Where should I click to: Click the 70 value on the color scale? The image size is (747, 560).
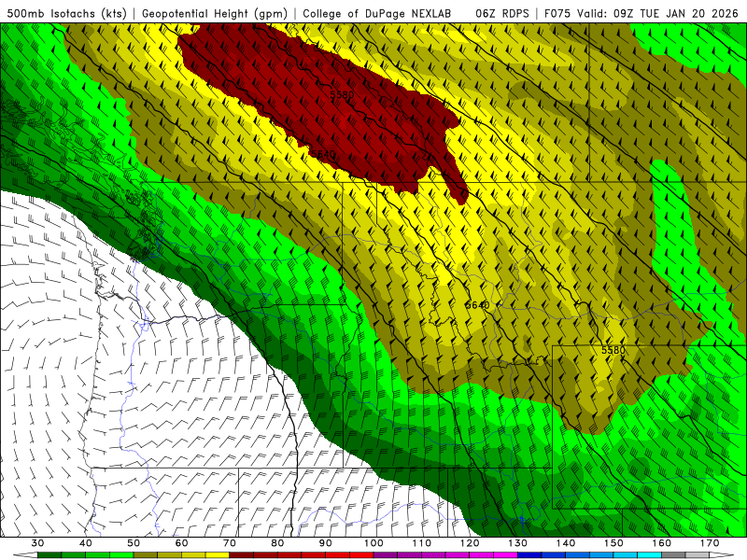(x=230, y=543)
